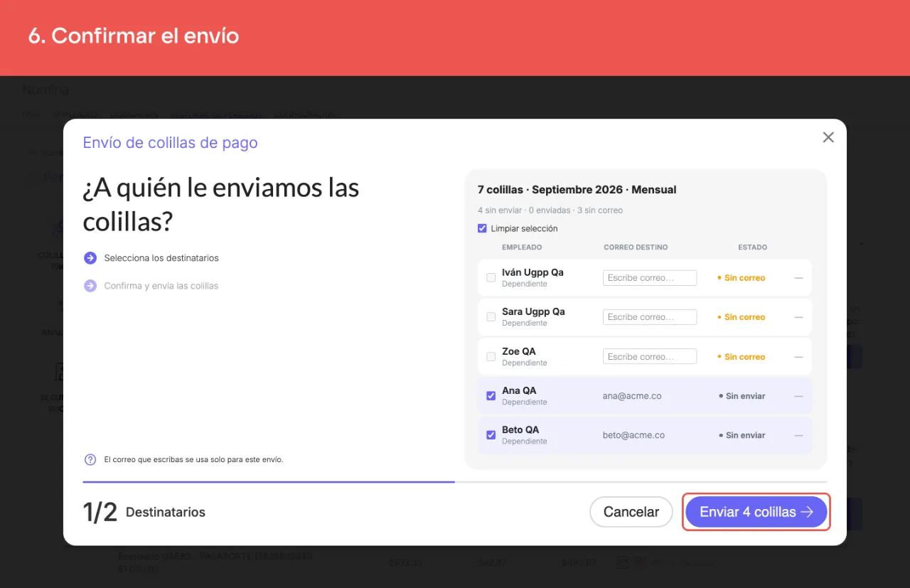Click the ESTADO column header
The height and width of the screenshot is (588, 910).
point(752,247)
